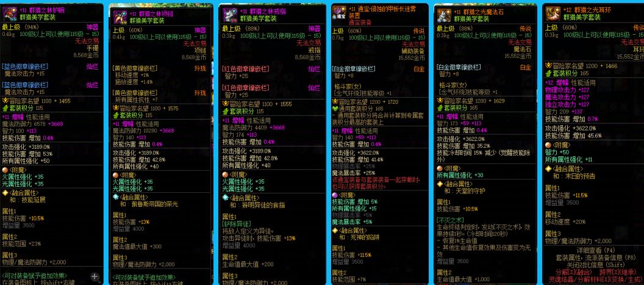Viewport: 644px width, 285px height.
Task: Click the purple 附魔 orb in 通宝 tooltip
Action: 335,194
